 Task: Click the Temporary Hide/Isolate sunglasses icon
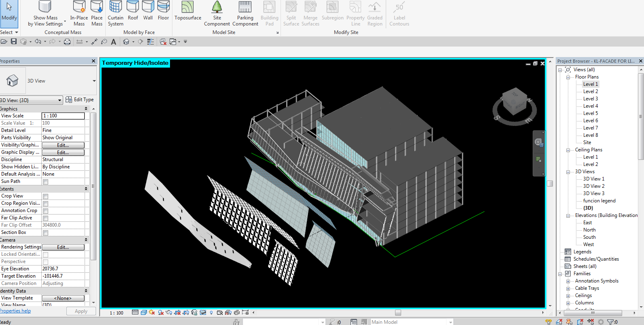[x=203, y=312]
